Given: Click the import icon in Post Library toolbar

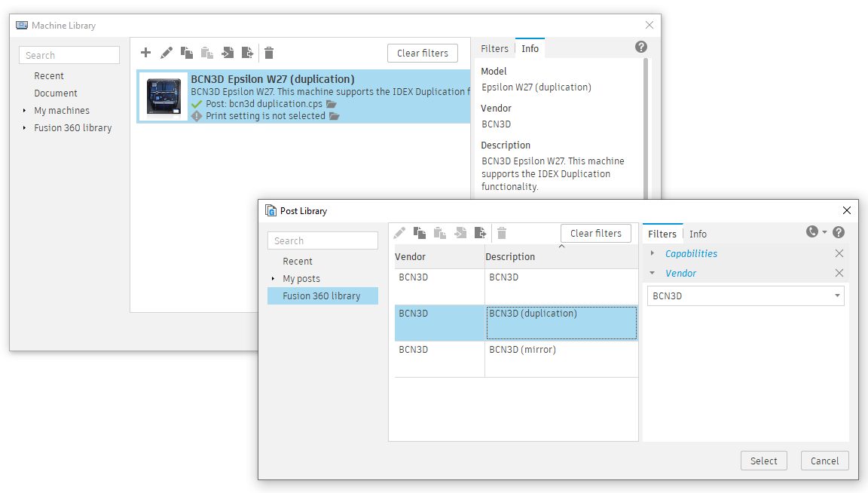Looking at the screenshot, I should [x=460, y=233].
